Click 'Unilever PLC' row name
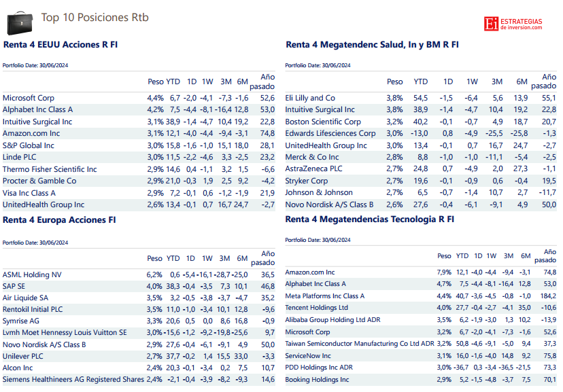 [x=23, y=356]
